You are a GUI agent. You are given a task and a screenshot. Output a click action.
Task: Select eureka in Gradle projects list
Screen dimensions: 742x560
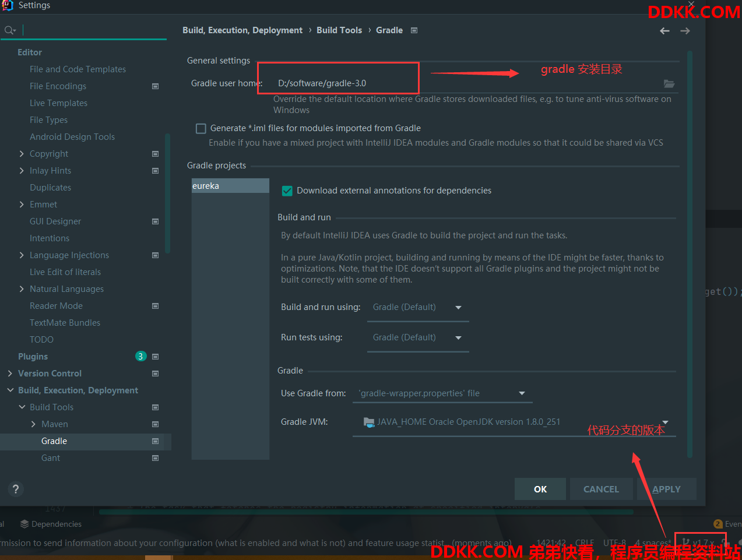coord(230,186)
